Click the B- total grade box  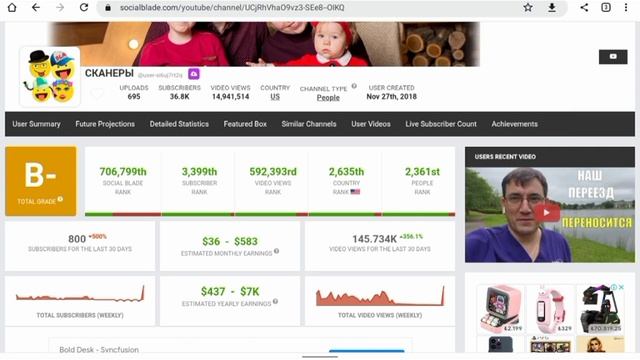pyautogui.click(x=41, y=181)
